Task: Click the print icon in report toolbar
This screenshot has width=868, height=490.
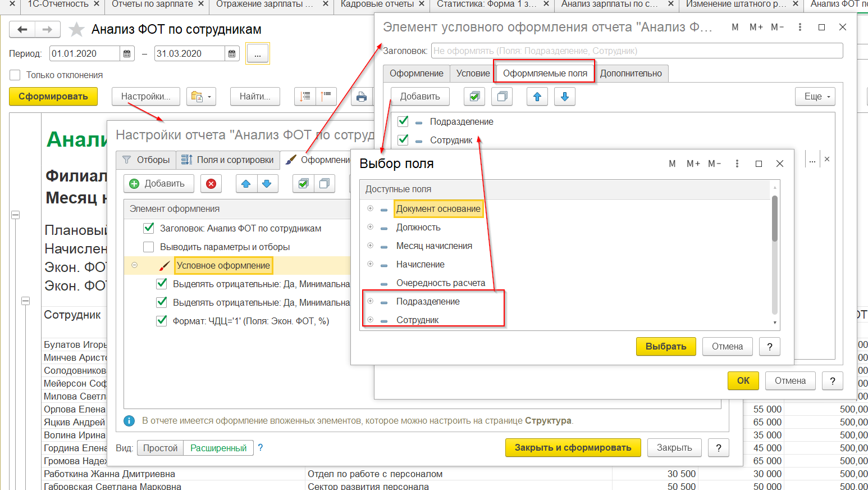Action: click(362, 96)
